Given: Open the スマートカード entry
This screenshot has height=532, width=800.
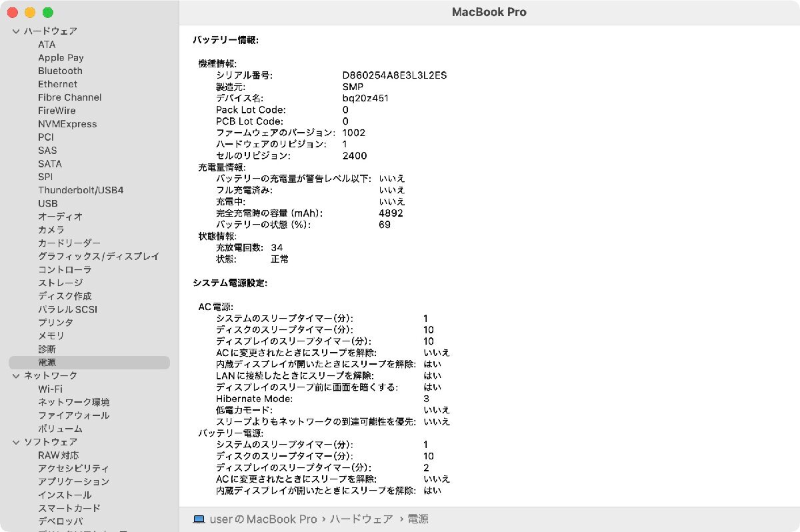Looking at the screenshot, I should click(x=69, y=508).
